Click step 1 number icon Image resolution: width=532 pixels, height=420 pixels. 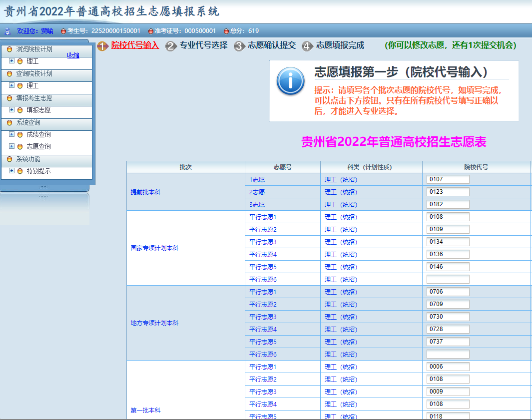coord(102,46)
